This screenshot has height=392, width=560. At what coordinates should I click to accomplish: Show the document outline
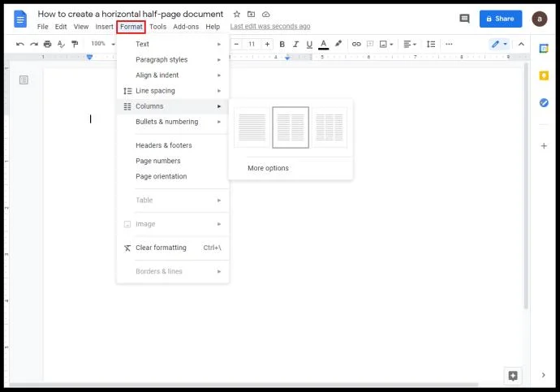click(x=24, y=80)
